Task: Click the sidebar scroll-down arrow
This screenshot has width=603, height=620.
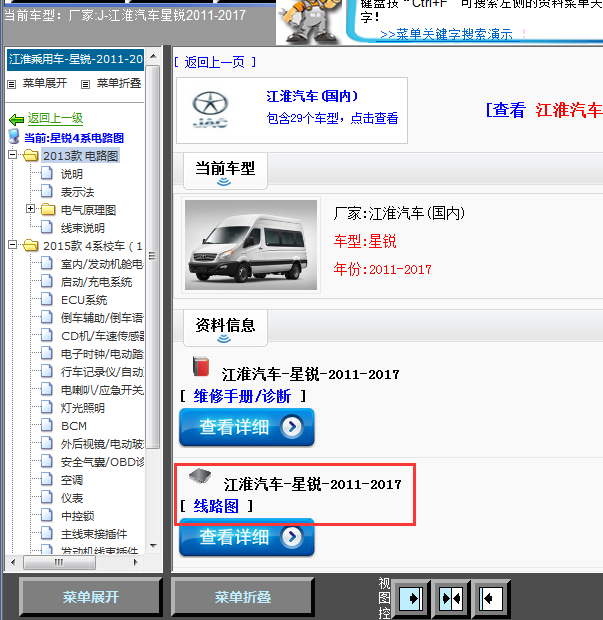Action: (153, 546)
